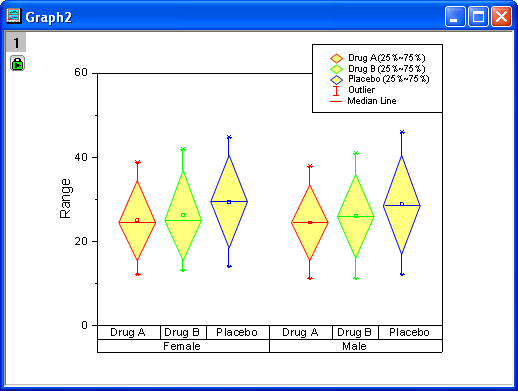This screenshot has width=518, height=391.
Task: Click the Y-axis tick label 60
Action: click(x=81, y=72)
